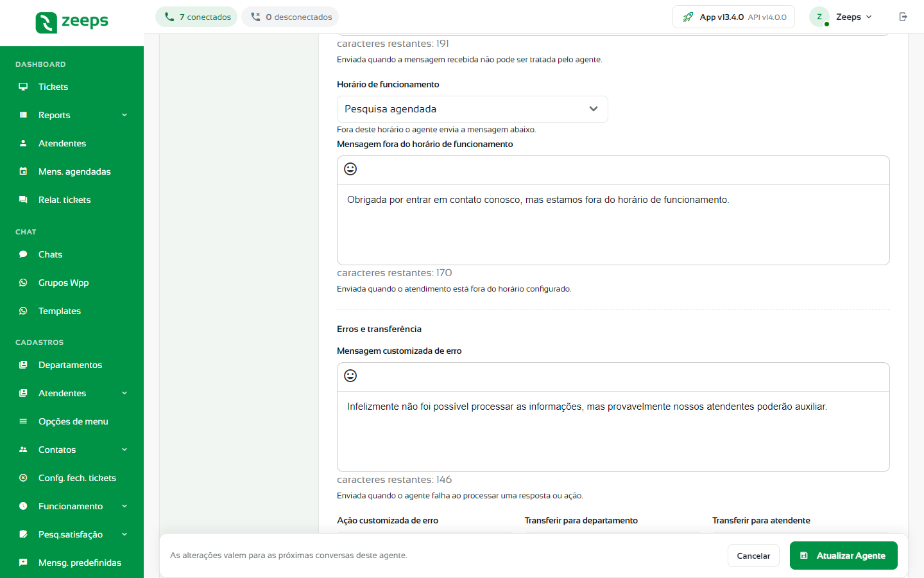Open emoji picker for custom error message
This screenshot has height=578, width=924.
pos(350,376)
